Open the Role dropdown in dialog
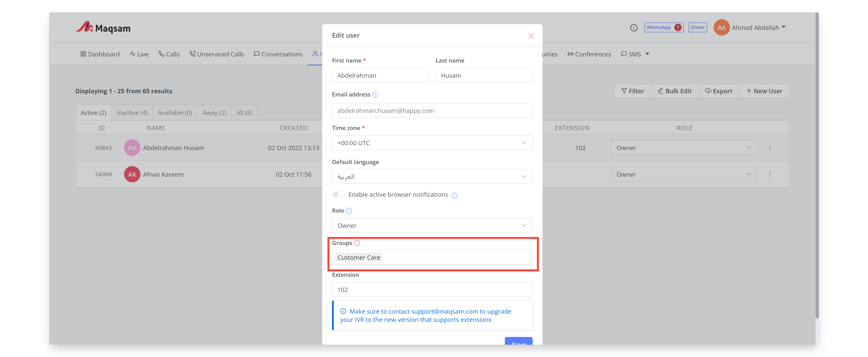 click(432, 226)
